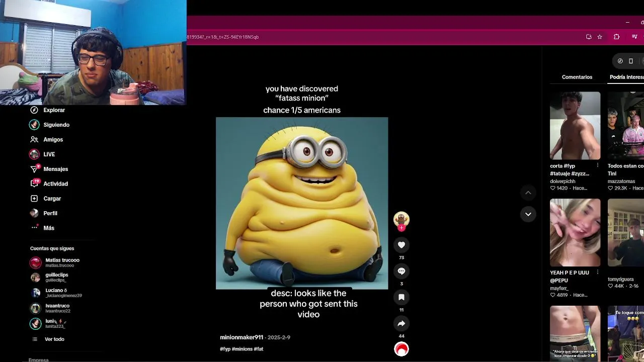Open the tomyriguera recommended video thumbnail

626,232
